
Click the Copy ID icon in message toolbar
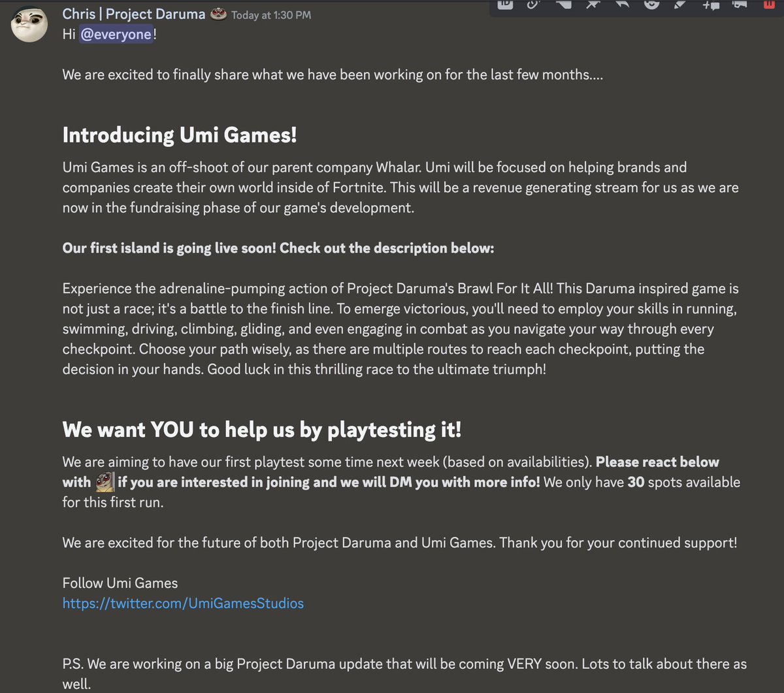505,4
